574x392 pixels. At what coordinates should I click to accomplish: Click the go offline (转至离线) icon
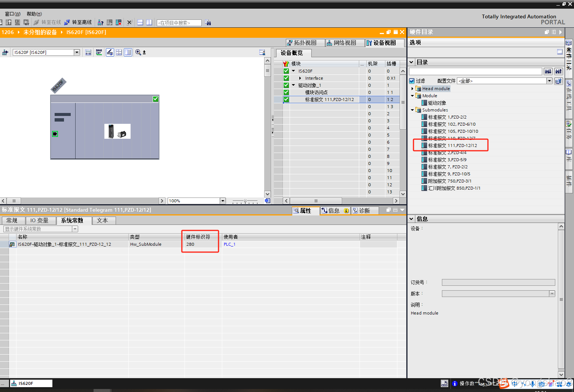click(67, 22)
